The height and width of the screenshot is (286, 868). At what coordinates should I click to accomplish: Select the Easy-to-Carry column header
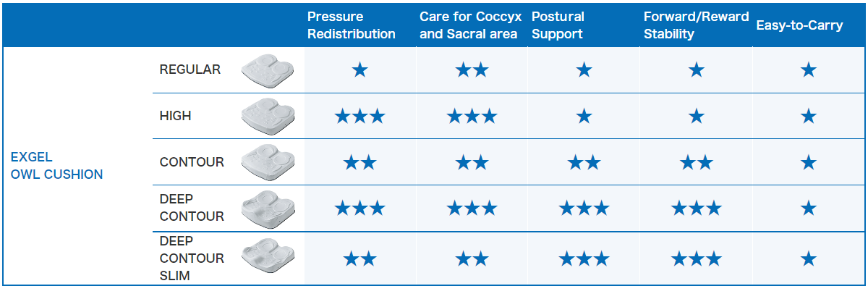click(799, 25)
